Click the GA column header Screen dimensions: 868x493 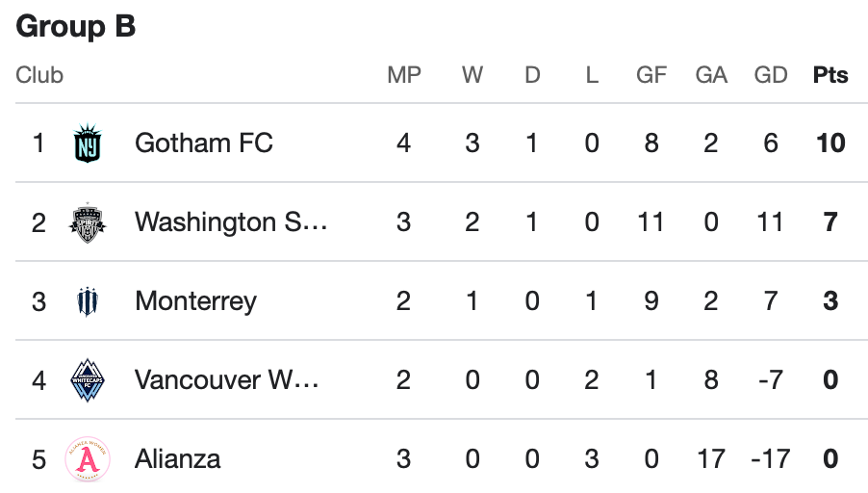click(x=711, y=75)
